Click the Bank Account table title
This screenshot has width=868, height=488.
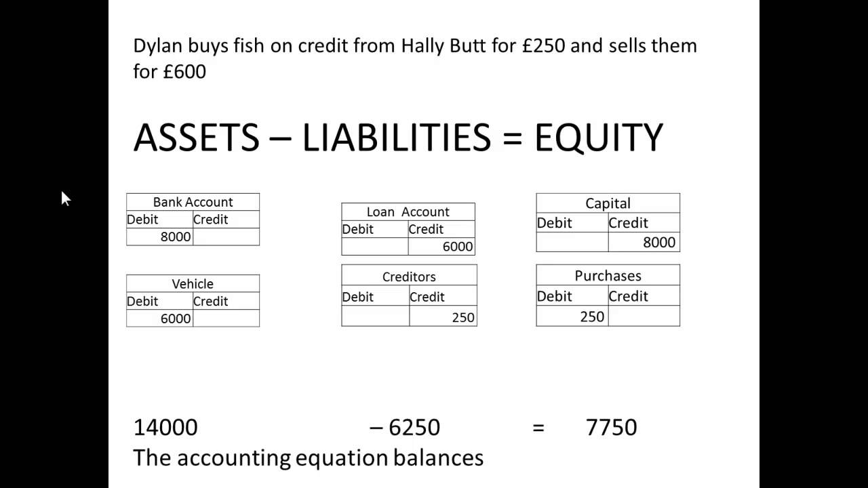pyautogui.click(x=193, y=202)
